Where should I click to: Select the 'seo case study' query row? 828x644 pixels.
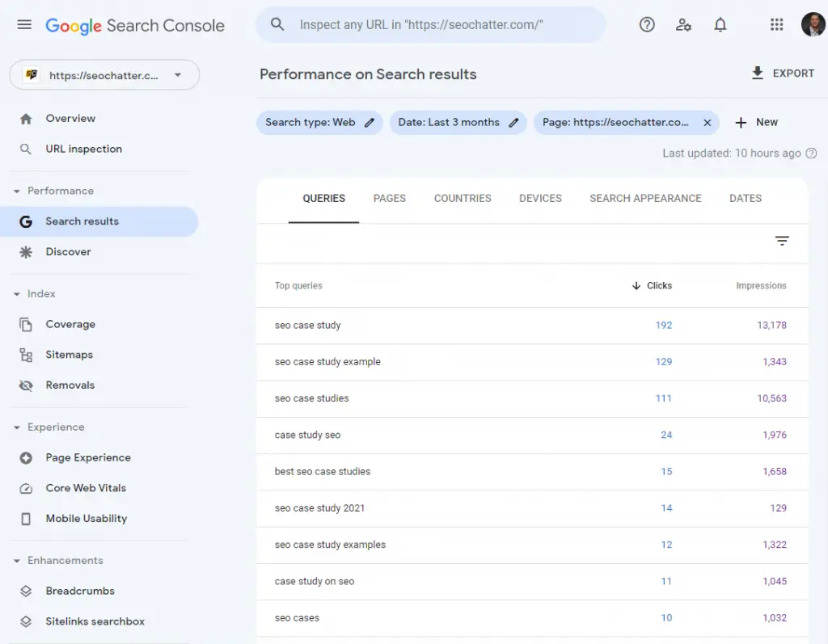pos(532,326)
